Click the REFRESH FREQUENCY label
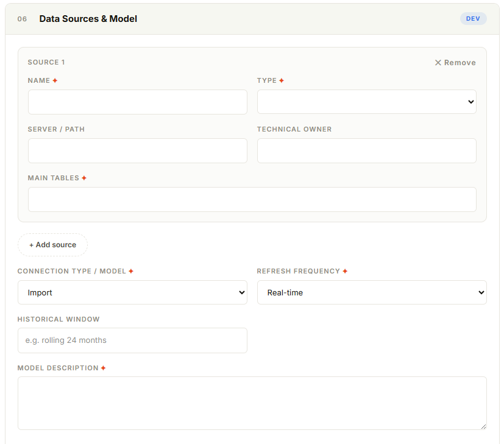 pos(298,271)
